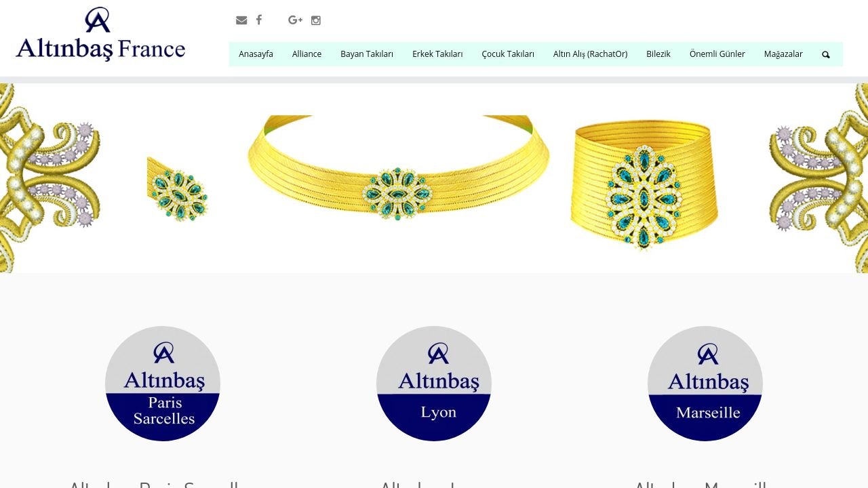The width and height of the screenshot is (868, 488).
Task: Select the Altınbaş Marseille badge
Action: coord(705,384)
